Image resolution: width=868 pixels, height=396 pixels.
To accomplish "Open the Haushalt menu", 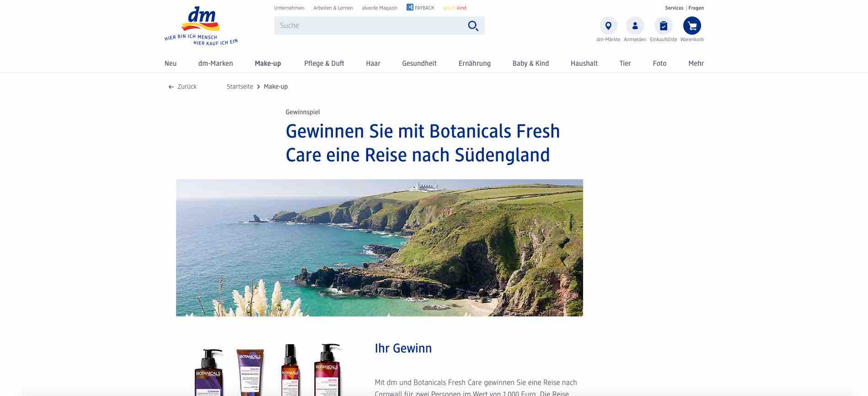I will [584, 64].
